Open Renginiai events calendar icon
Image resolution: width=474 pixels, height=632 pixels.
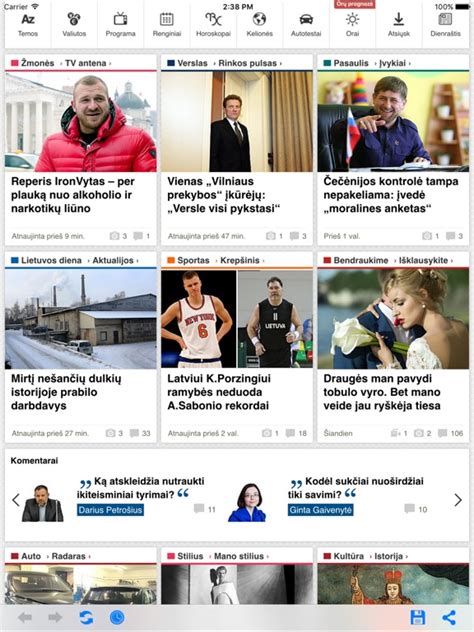pos(166,19)
